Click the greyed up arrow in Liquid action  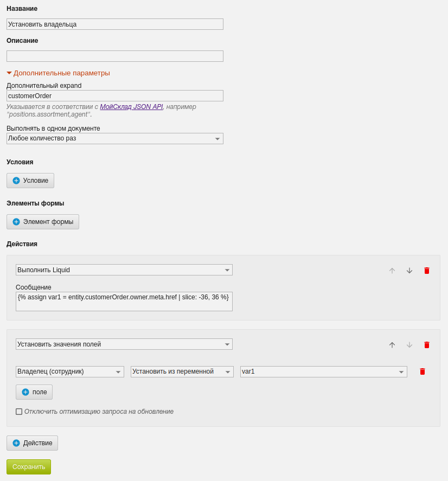pyautogui.click(x=392, y=271)
